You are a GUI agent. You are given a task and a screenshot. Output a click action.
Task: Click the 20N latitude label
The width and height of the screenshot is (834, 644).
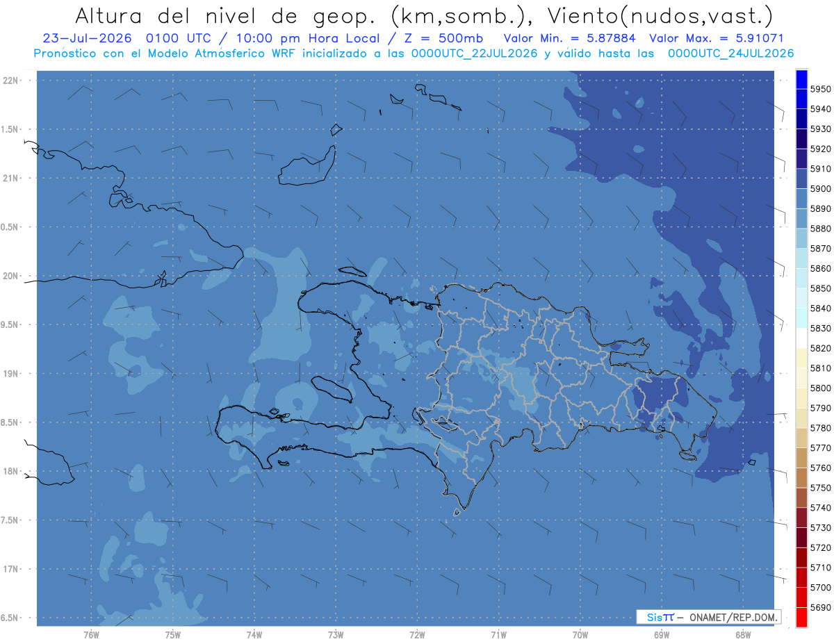point(10,276)
